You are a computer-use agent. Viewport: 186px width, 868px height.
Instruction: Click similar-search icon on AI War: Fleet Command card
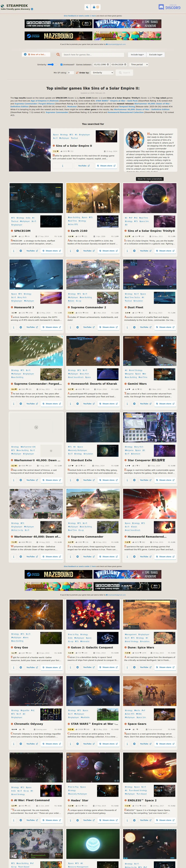(x=21, y=820)
